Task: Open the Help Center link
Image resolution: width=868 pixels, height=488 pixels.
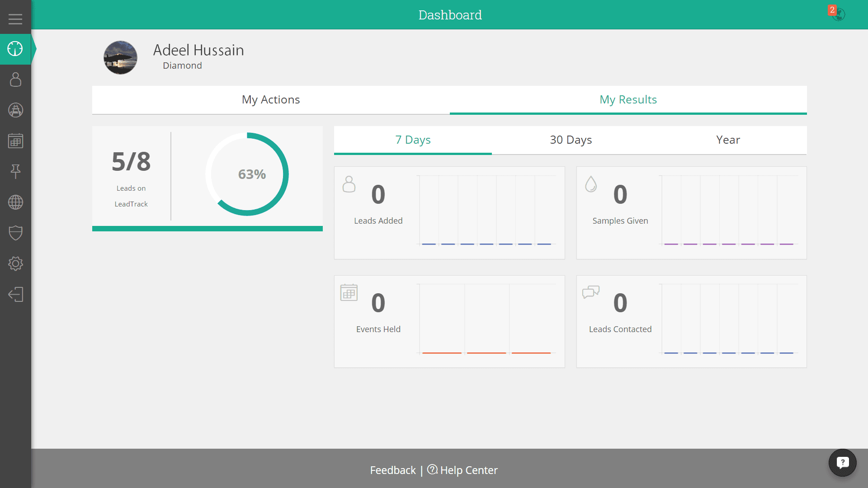Action: [469, 470]
